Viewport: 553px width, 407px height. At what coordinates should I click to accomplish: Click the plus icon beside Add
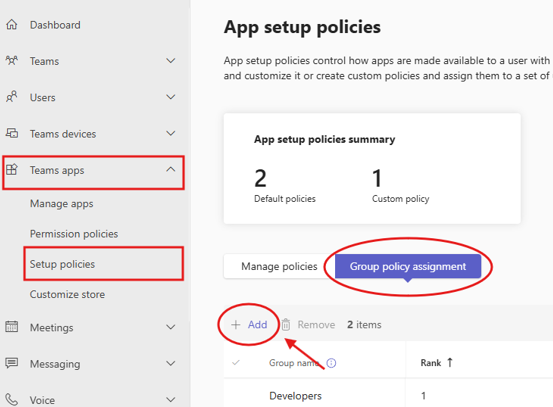pos(236,324)
